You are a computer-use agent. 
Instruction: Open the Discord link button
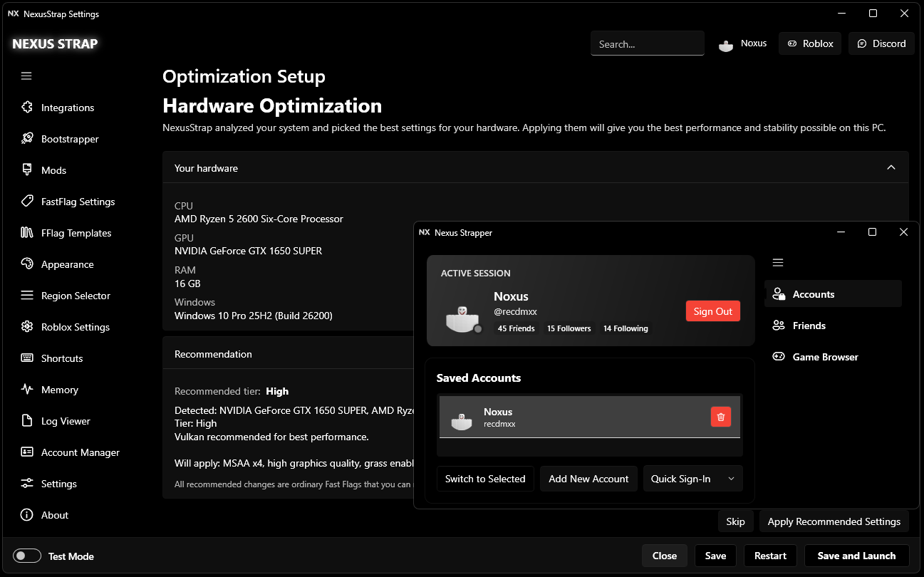click(881, 43)
